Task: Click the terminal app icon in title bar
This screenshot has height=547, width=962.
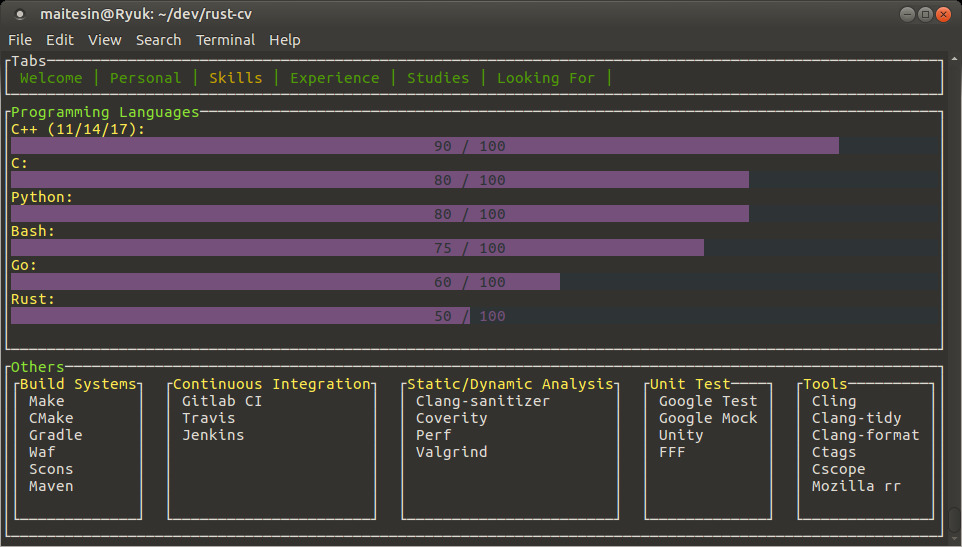Action: 19,14
